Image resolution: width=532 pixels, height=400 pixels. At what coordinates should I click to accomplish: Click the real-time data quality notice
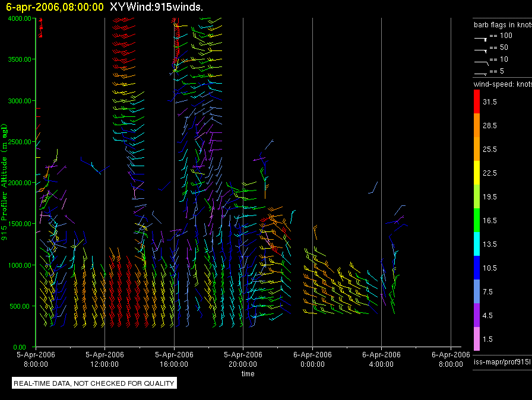point(94,383)
